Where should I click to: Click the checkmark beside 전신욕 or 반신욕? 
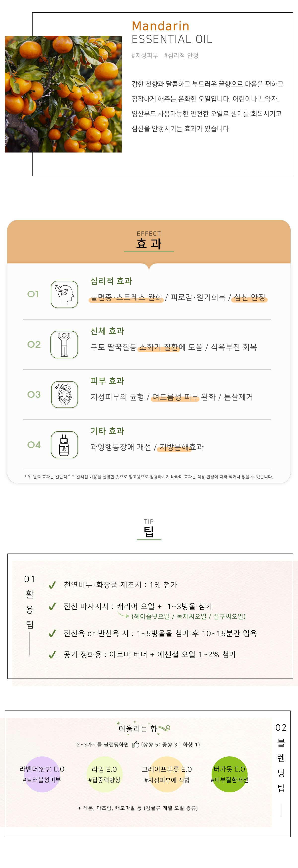click(52, 633)
